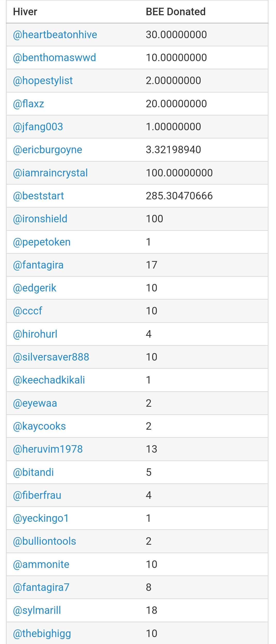Image resolution: width=276 pixels, height=644 pixels.
Task: Click the @iamraincrystal username
Action: click(50, 173)
